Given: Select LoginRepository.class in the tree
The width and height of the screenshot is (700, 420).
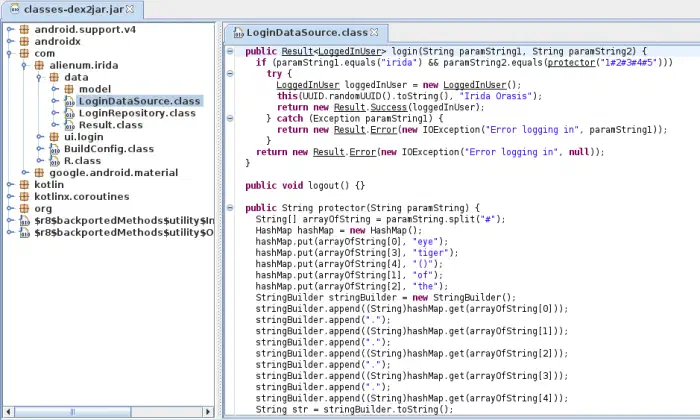Looking at the screenshot, I should [137, 113].
